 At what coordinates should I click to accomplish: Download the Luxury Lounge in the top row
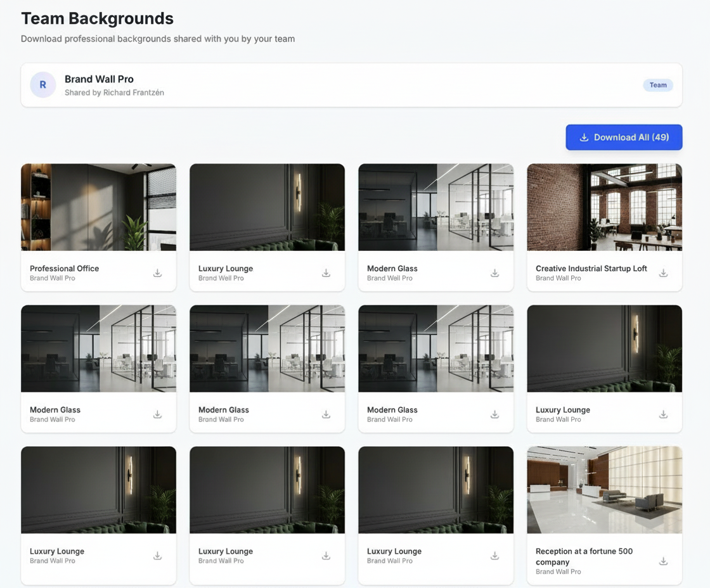pyautogui.click(x=326, y=273)
